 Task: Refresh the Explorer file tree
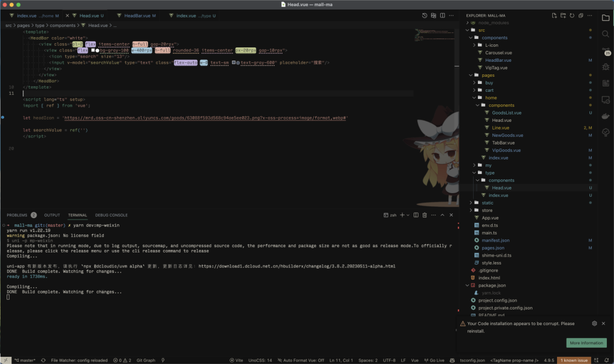pyautogui.click(x=573, y=16)
